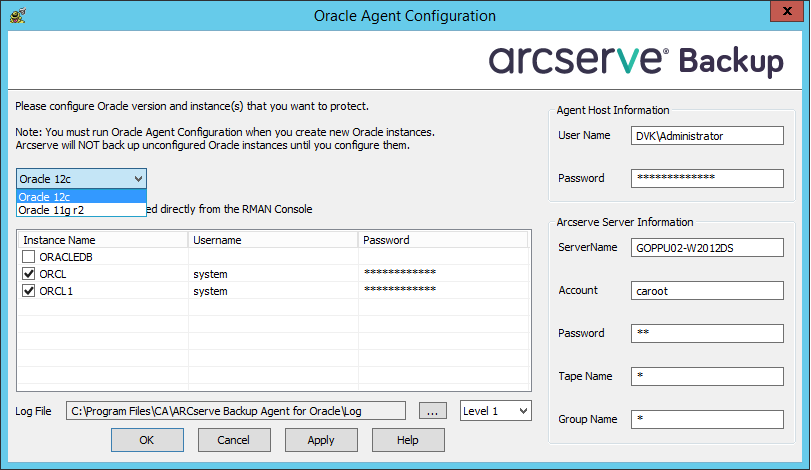Click the Username column header
Viewport: 811px width, 470px height.
(x=273, y=240)
